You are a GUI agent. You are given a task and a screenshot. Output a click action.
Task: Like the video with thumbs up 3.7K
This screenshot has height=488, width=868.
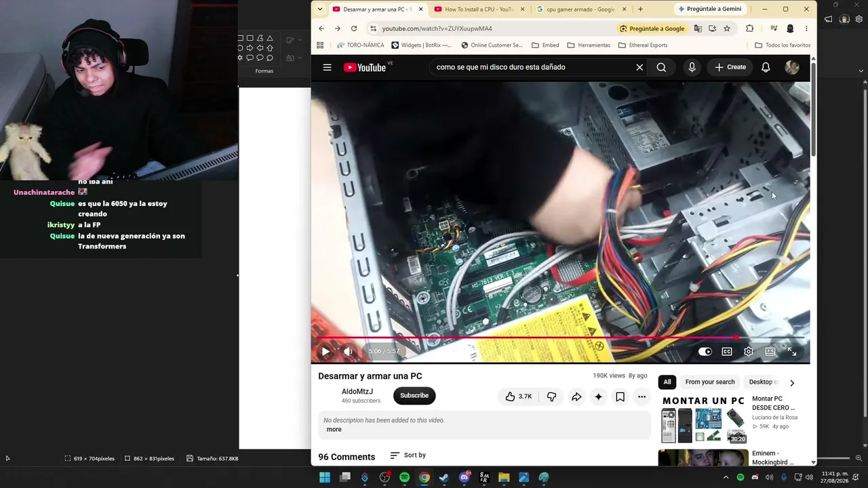click(x=519, y=396)
